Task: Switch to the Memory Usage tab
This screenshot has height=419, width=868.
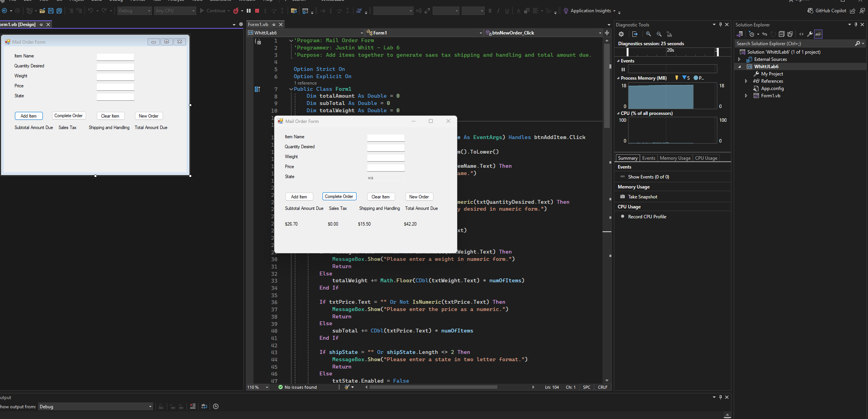Action: [x=675, y=158]
